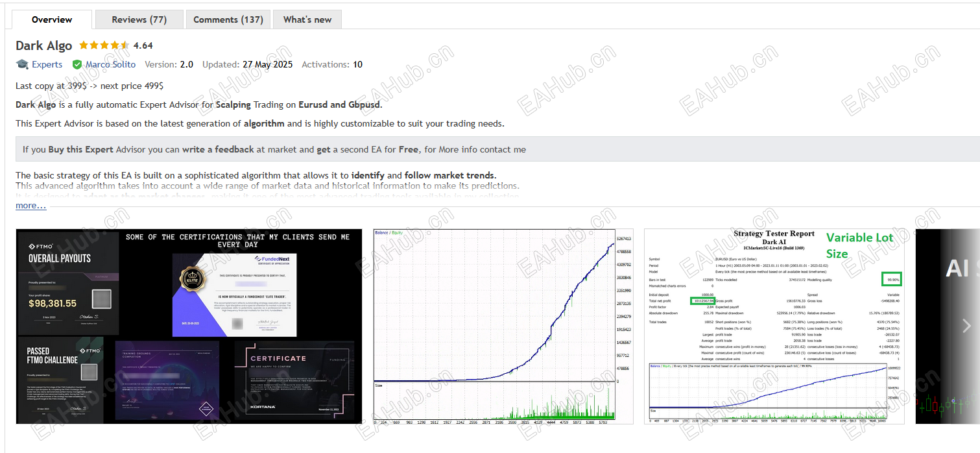Click the 'highly customizable' algorithm sentence
This screenshot has height=453, width=980.
tap(259, 123)
